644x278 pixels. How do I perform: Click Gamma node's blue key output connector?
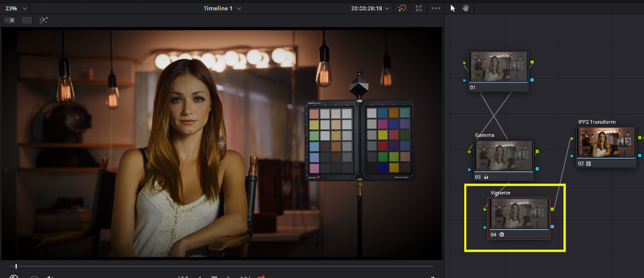coord(537,169)
